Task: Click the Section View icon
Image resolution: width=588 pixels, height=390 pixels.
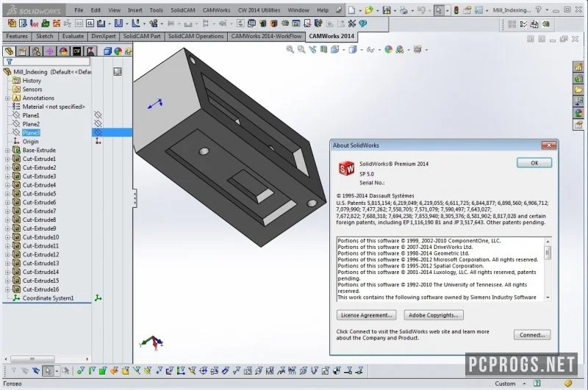Action: [323, 49]
